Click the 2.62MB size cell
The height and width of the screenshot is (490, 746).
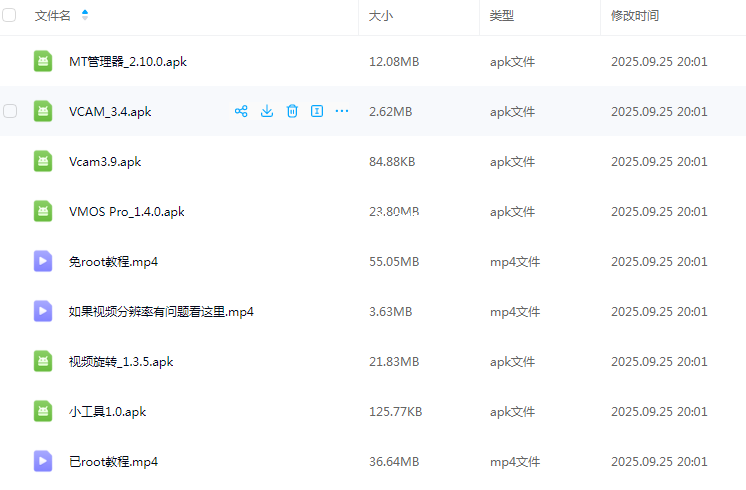coord(391,112)
